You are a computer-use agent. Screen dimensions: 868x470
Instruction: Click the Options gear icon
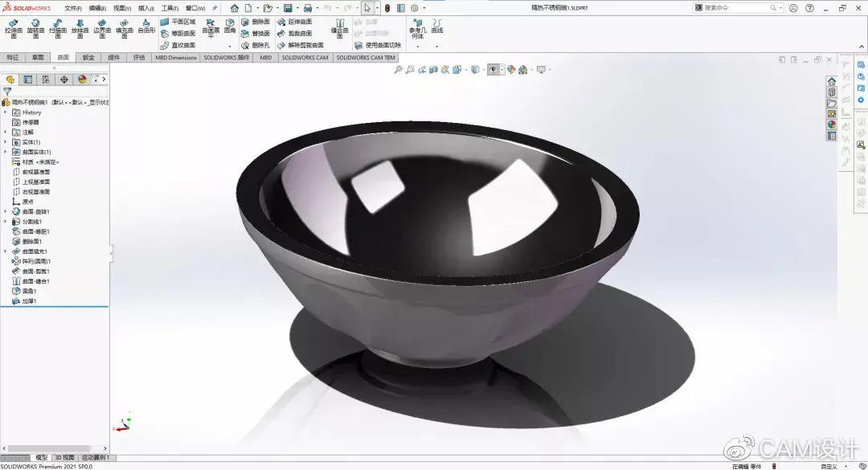click(414, 8)
